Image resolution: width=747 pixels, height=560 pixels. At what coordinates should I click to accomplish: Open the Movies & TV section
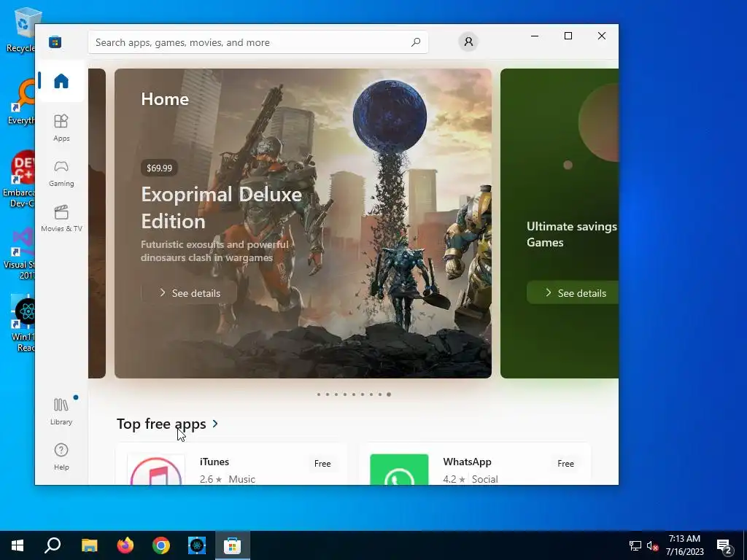[61, 219]
